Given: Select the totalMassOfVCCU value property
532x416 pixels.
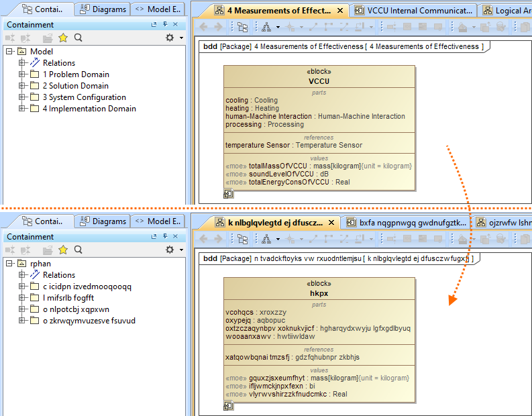Looking at the screenshot, I should [289, 166].
